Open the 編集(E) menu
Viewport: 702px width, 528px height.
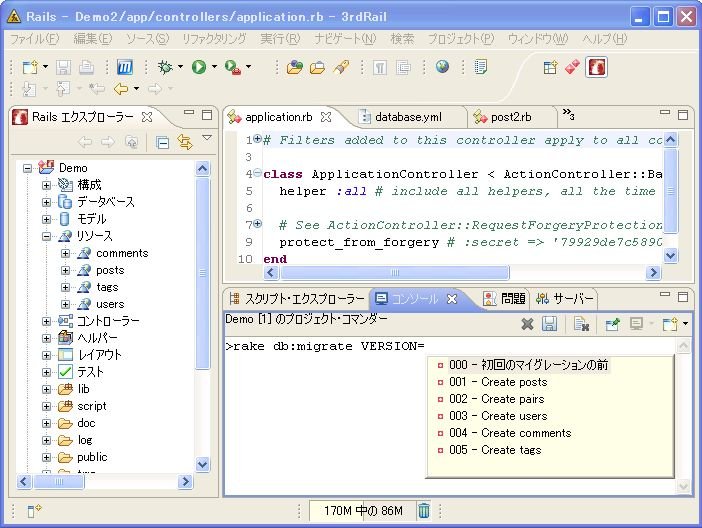pyautogui.click(x=93, y=39)
